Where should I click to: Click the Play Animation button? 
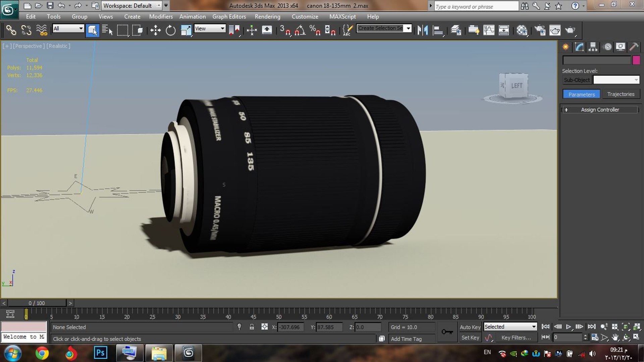569,326
